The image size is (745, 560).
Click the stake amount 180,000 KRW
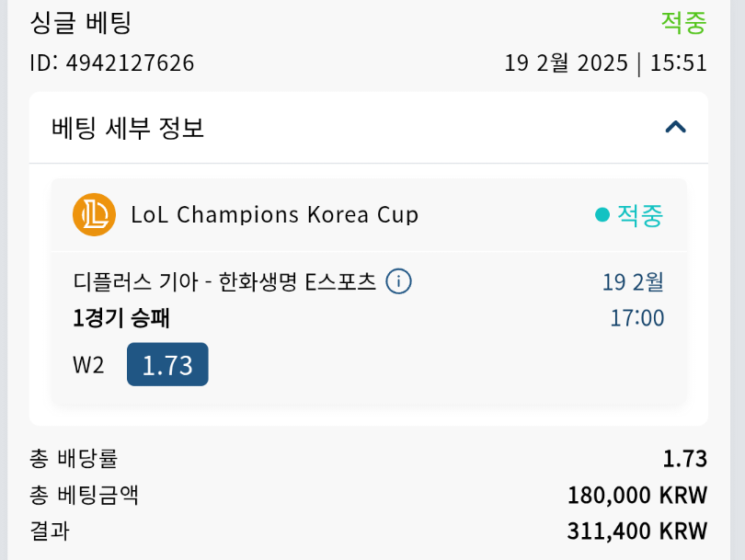637,496
